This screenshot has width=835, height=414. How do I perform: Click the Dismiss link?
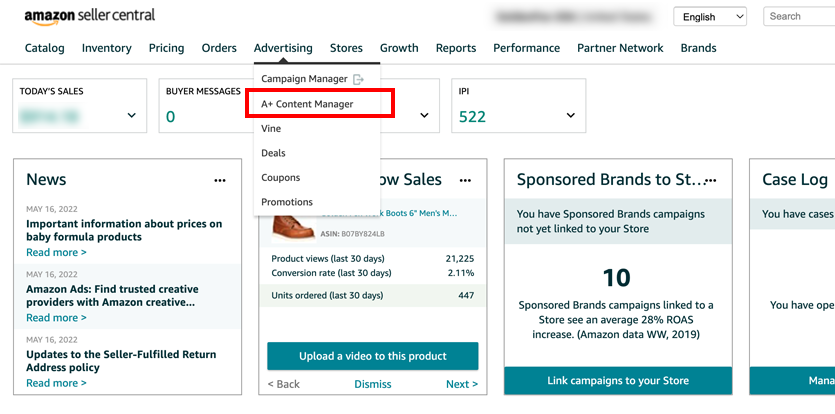tap(373, 384)
